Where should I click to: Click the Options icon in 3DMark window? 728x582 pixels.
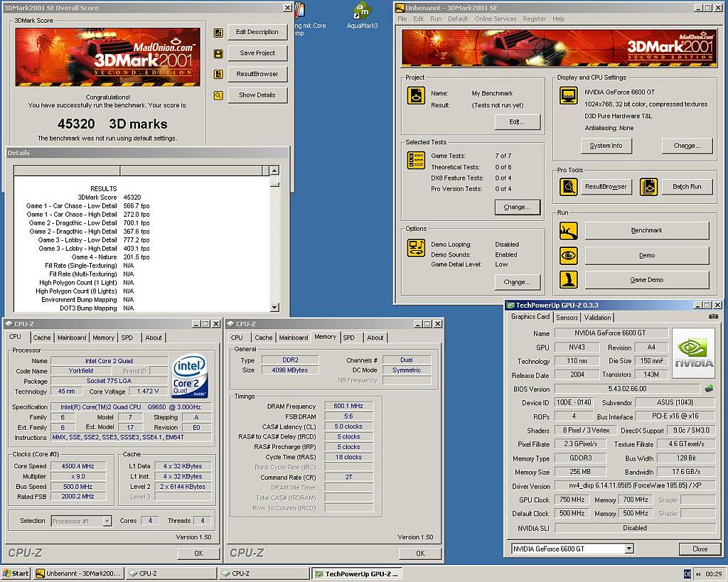(x=416, y=248)
